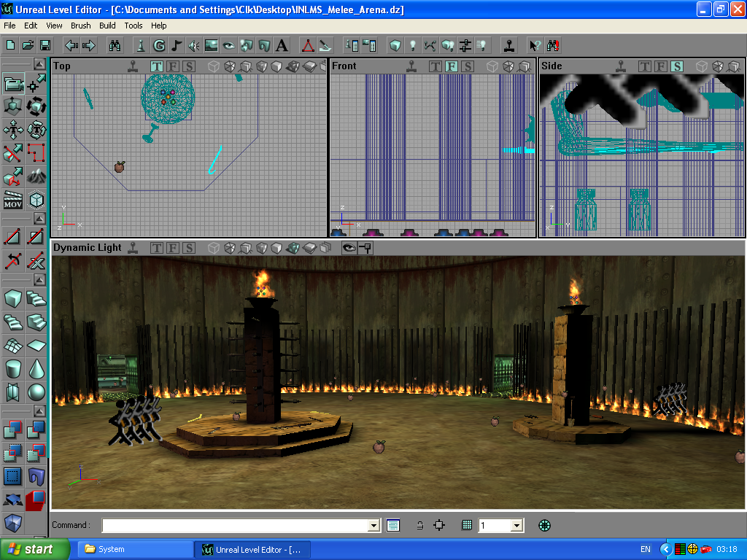Click in the Command input field
747x560 pixels.
(235, 525)
